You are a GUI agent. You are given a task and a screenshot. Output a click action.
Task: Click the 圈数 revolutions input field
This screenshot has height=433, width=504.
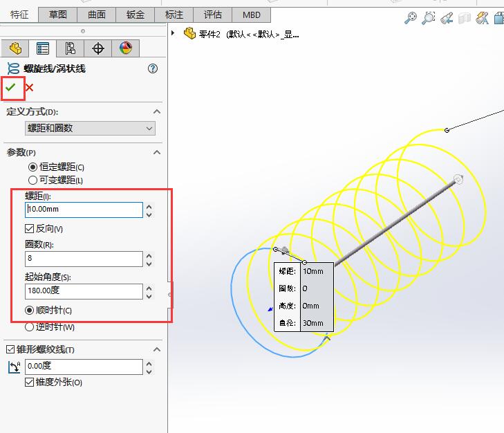point(84,259)
